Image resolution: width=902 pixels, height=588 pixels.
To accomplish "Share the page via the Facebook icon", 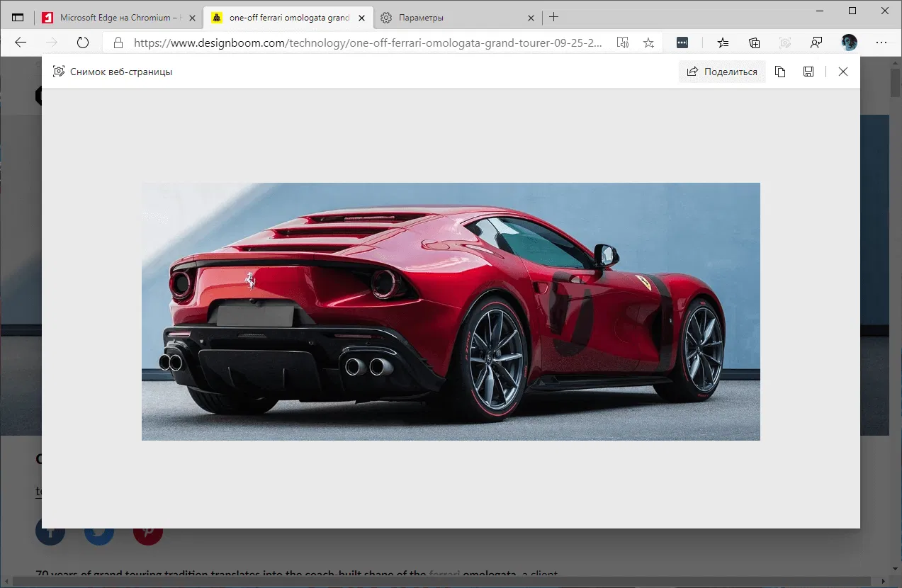I will [50, 531].
